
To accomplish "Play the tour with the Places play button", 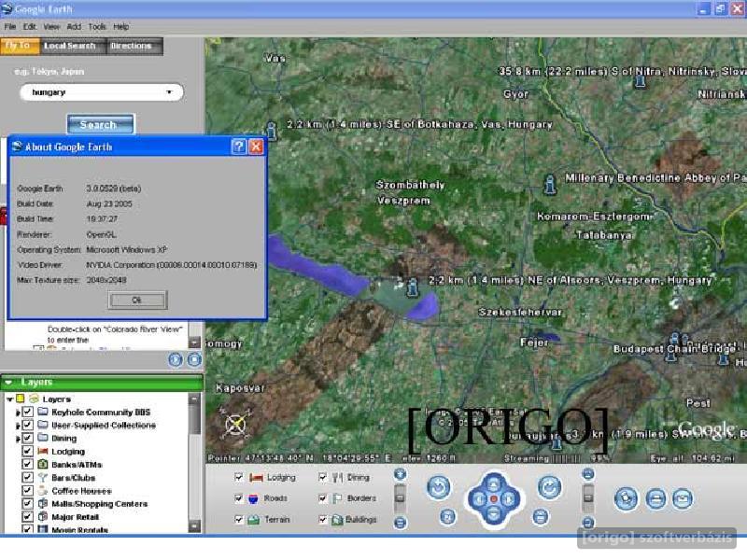I will (176, 359).
